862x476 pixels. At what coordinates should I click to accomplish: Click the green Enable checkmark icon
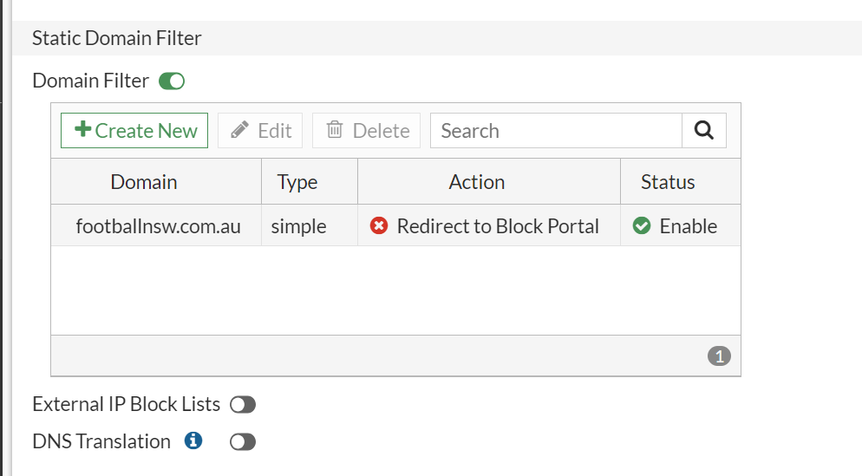(642, 226)
